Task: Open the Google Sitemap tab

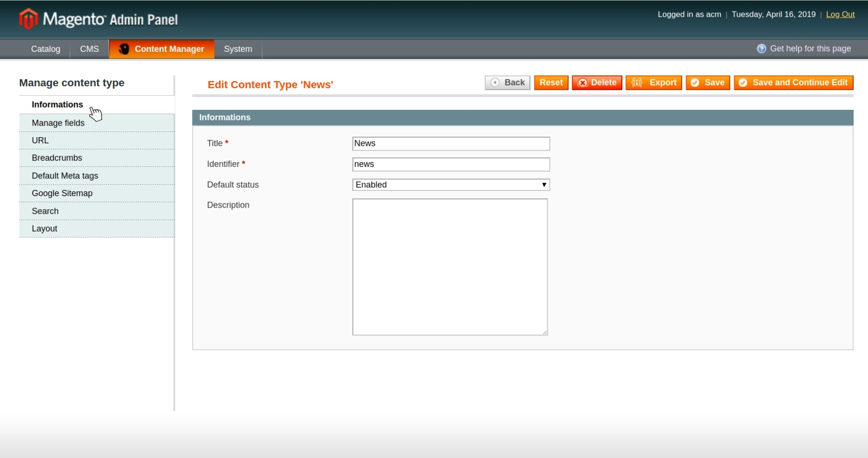Action: (x=62, y=193)
